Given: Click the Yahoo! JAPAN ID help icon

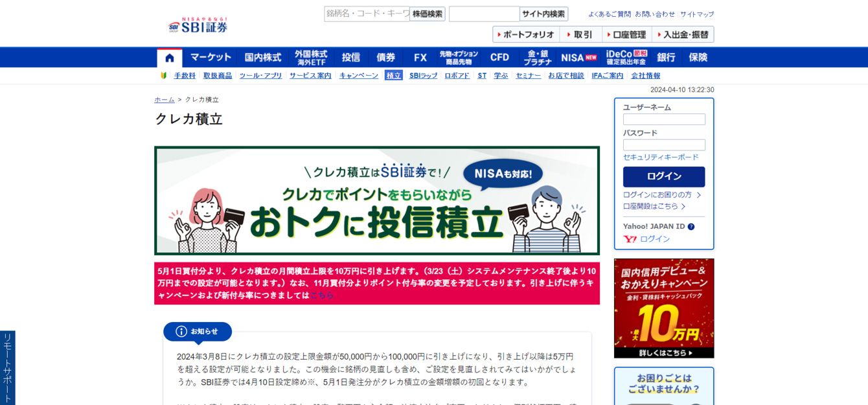Looking at the screenshot, I should [691, 227].
